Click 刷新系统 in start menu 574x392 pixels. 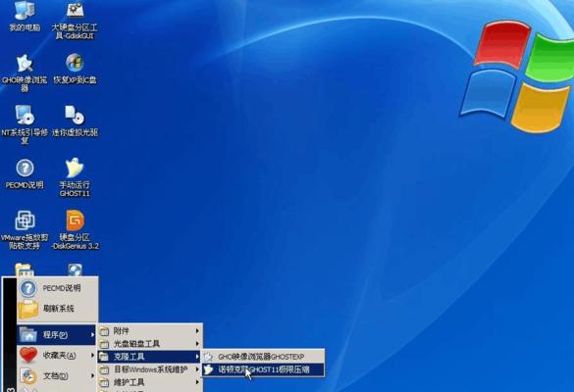coord(57,309)
